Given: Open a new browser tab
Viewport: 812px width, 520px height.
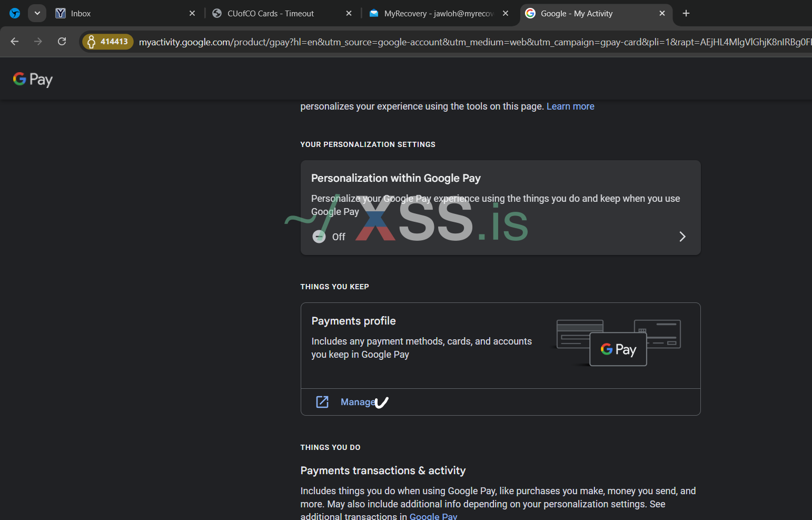Looking at the screenshot, I should (686, 13).
